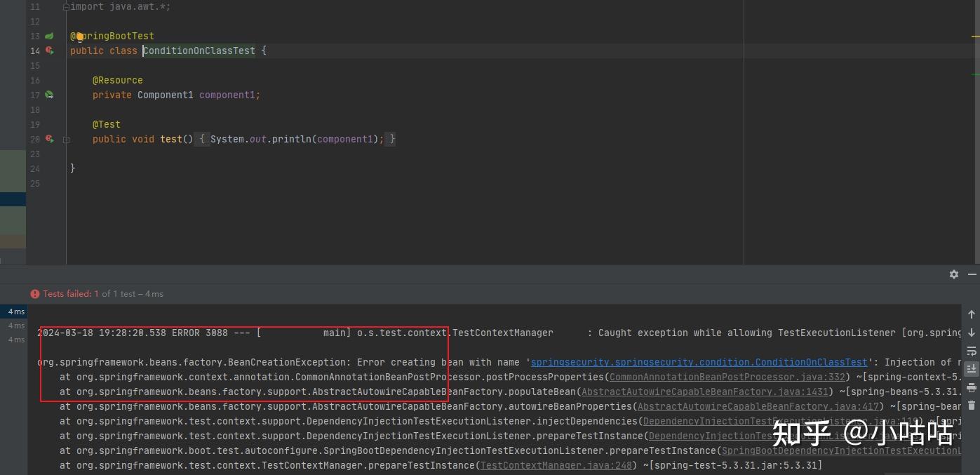
Task: Click the @Test annotation
Action: click(107, 124)
